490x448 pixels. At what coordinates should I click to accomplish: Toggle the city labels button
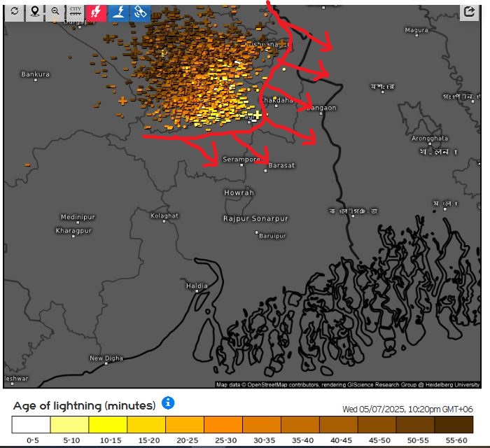76,12
